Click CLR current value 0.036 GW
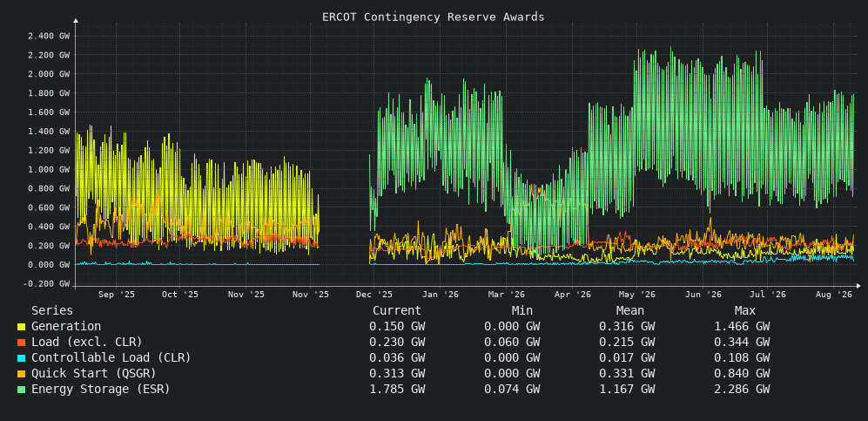The image size is (868, 421). (398, 358)
